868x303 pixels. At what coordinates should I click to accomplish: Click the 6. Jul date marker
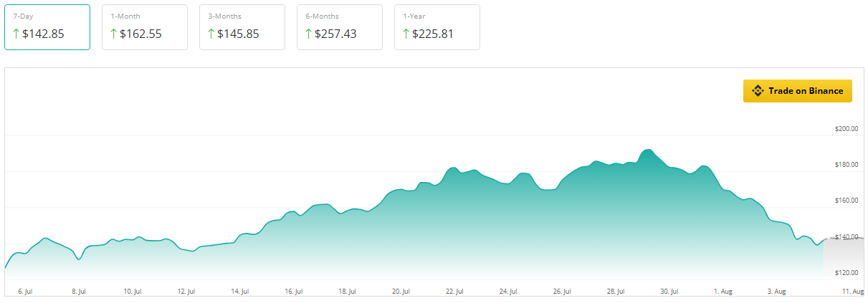(26, 292)
